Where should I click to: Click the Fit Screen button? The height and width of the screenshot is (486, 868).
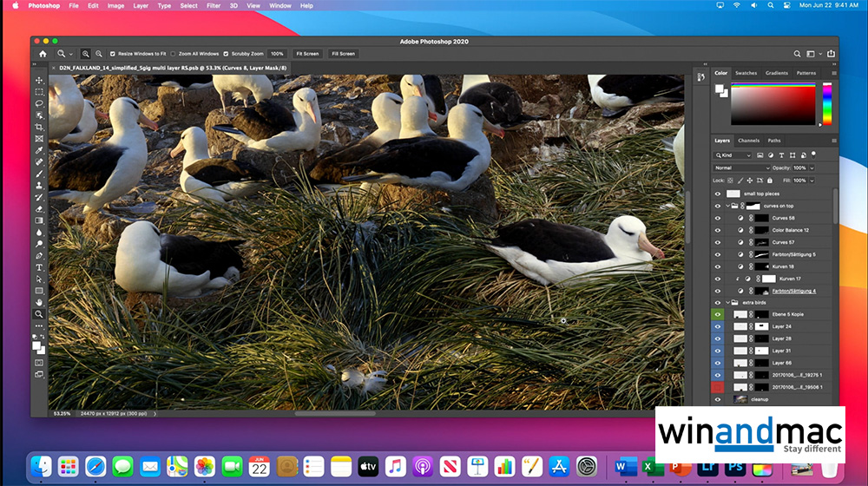coord(307,54)
